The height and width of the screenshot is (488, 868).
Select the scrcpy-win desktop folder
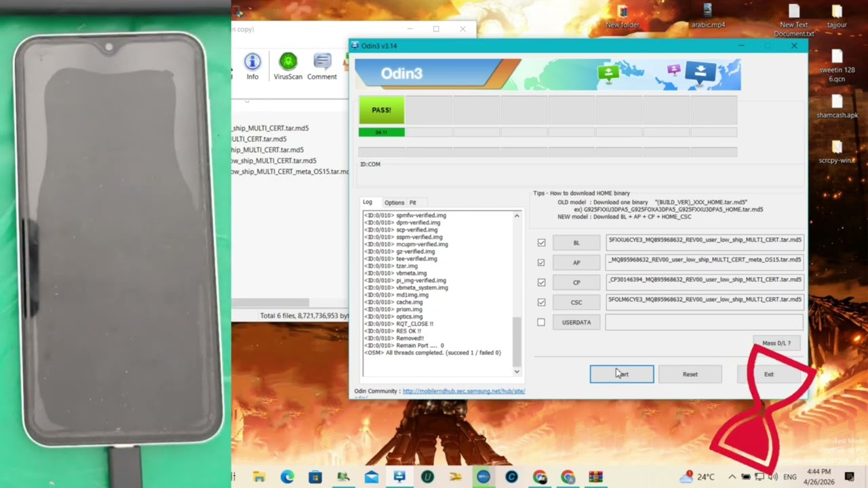click(837, 152)
